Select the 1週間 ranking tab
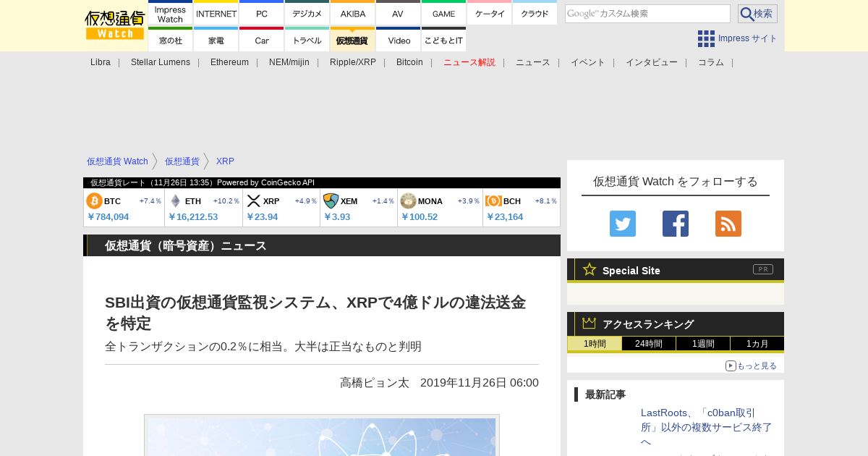Viewport: 868px width, 456px height. [703, 344]
